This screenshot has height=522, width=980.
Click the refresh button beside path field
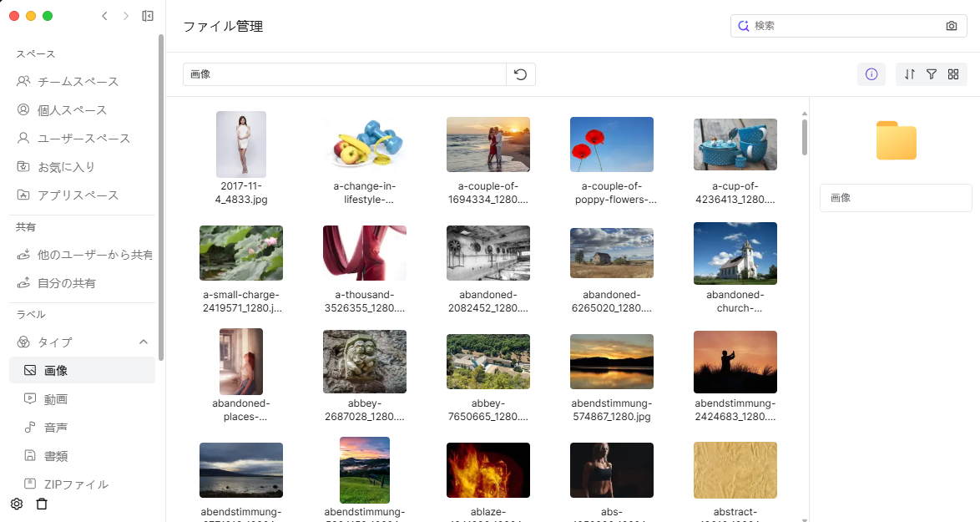point(520,74)
